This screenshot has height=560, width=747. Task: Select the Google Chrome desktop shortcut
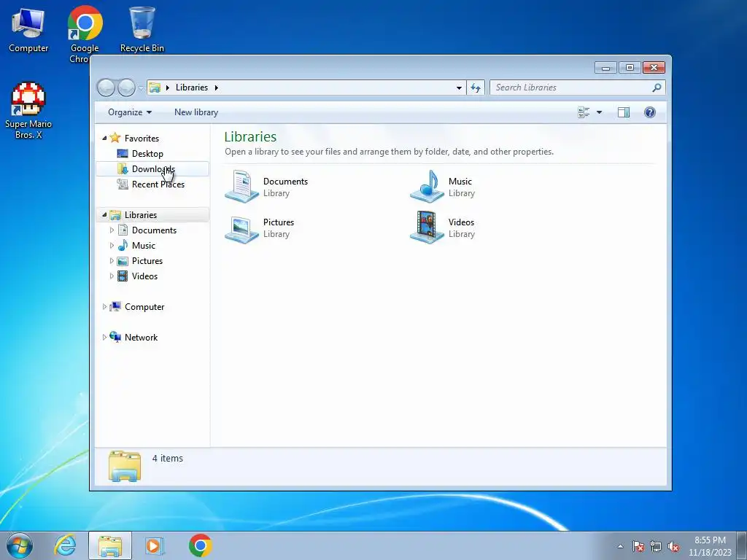(85, 34)
